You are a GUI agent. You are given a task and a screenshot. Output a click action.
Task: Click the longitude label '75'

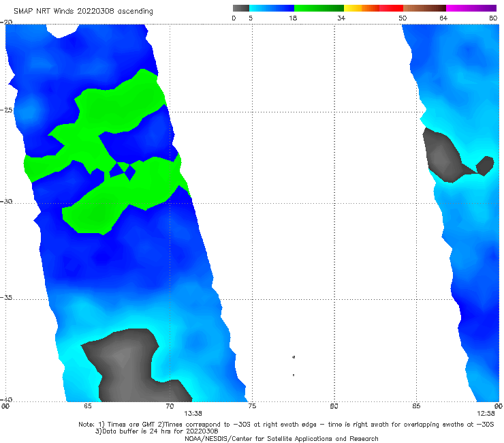click(252, 406)
